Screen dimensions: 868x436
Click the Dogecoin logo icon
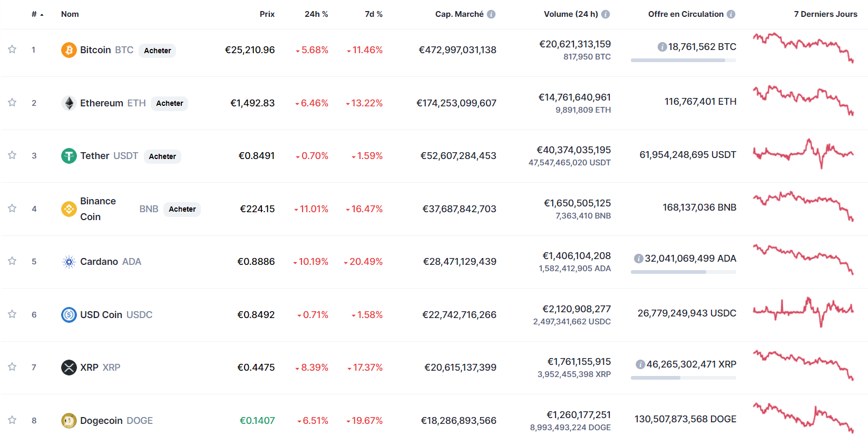(x=69, y=421)
